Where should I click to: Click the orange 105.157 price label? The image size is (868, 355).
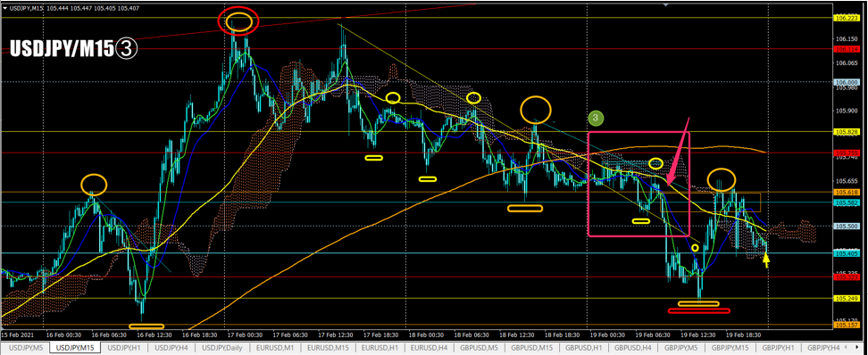(847, 326)
